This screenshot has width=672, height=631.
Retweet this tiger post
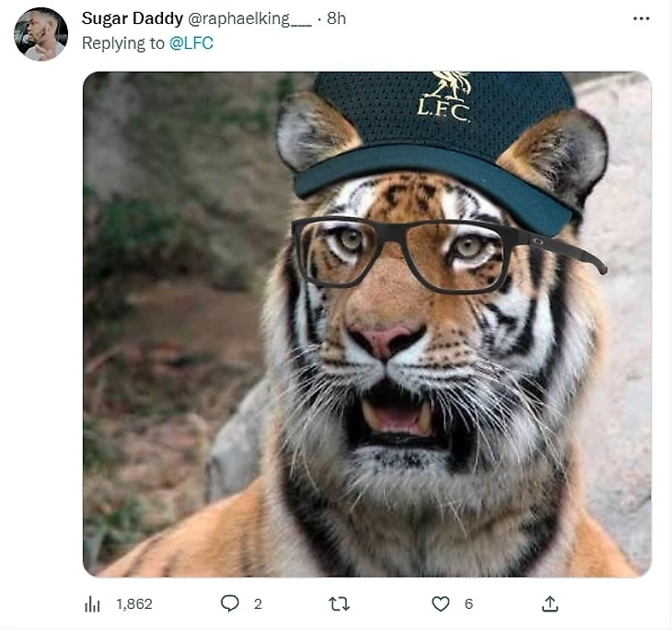click(x=339, y=604)
